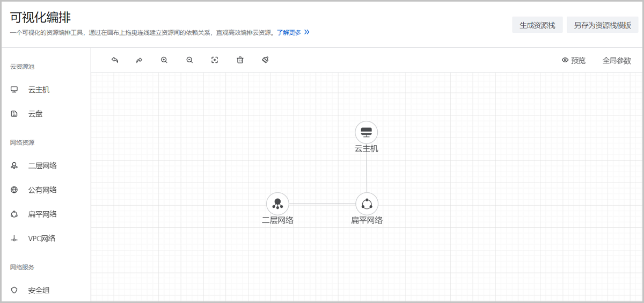This screenshot has width=644, height=303.
Task: Pick 云主机 from the resource sidebar
Action: (39, 90)
